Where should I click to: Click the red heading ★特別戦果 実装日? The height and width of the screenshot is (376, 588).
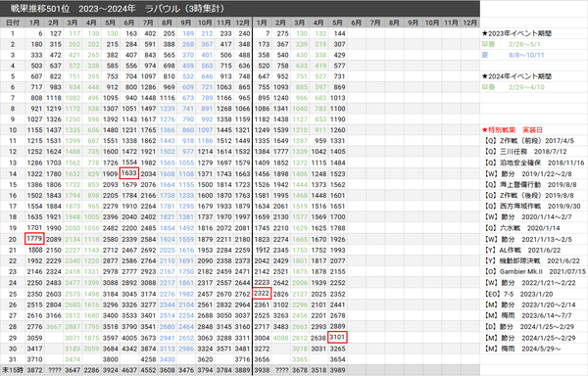click(512, 130)
